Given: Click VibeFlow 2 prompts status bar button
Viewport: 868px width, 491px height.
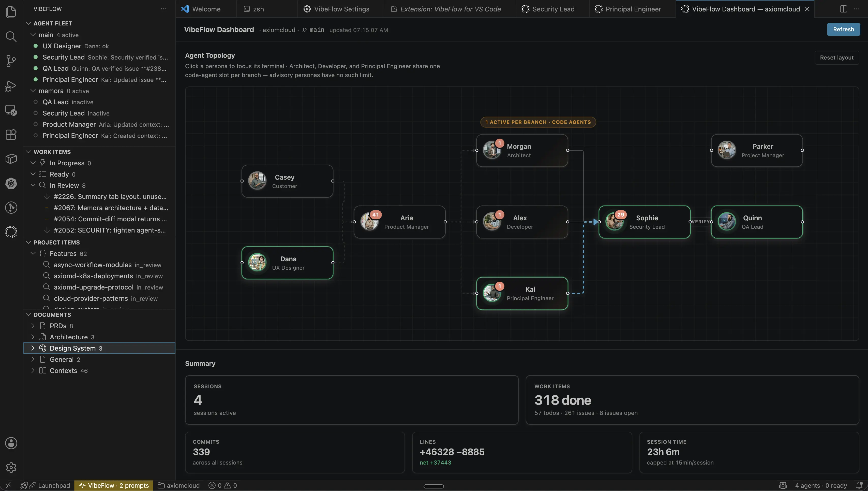Looking at the screenshot, I should (x=114, y=485).
